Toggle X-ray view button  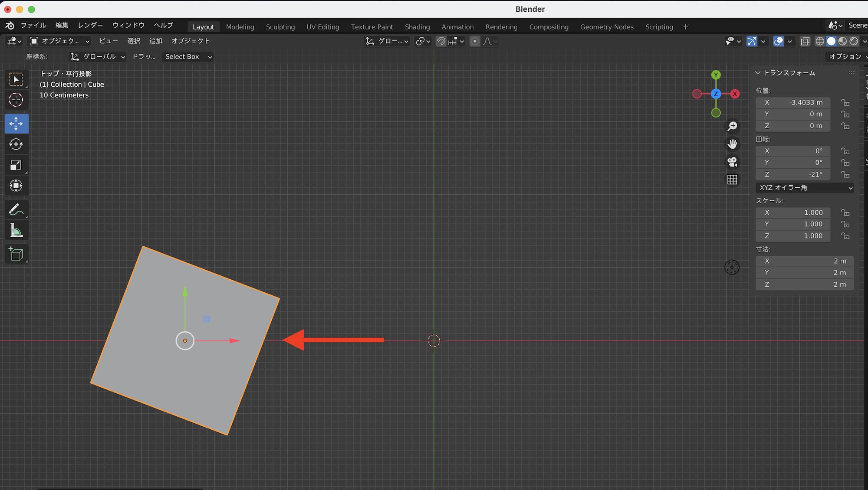click(x=805, y=41)
